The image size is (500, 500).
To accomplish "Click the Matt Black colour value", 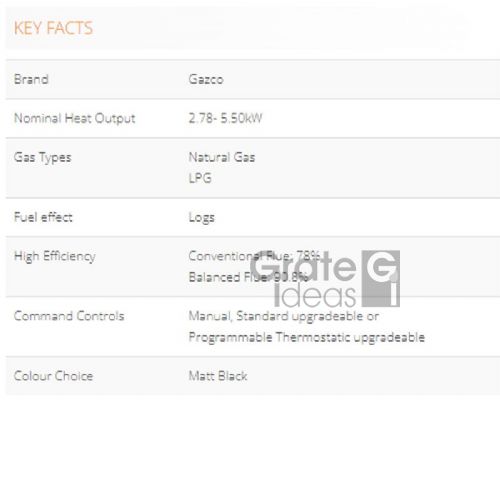I will tap(218, 376).
